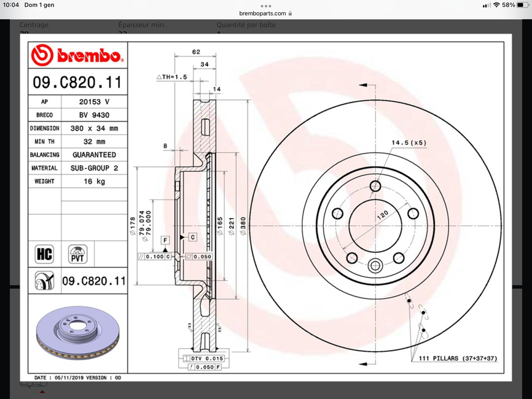Select the GUARANTEED balancing value
Screen dimensions: 532x399
pyautogui.click(x=95, y=155)
